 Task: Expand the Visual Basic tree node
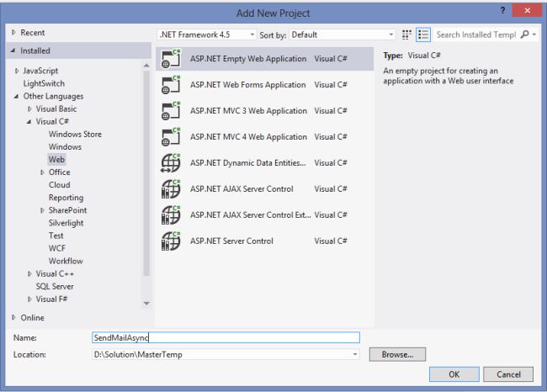(x=30, y=109)
